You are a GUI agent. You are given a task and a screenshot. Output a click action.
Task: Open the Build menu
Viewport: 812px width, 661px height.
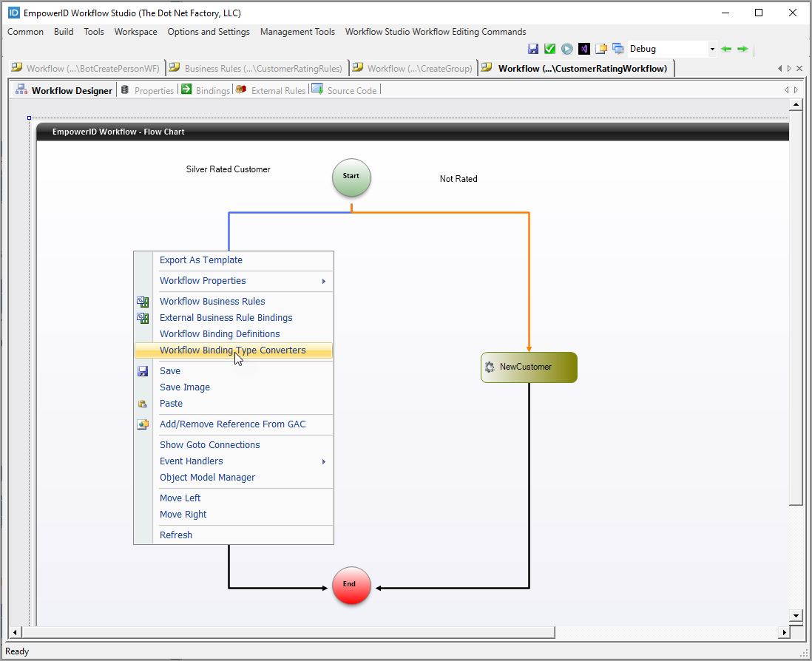pyautogui.click(x=64, y=32)
